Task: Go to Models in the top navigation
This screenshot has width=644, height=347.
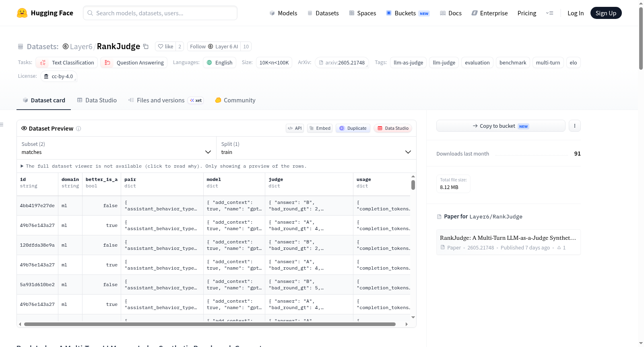Action: pyautogui.click(x=283, y=13)
